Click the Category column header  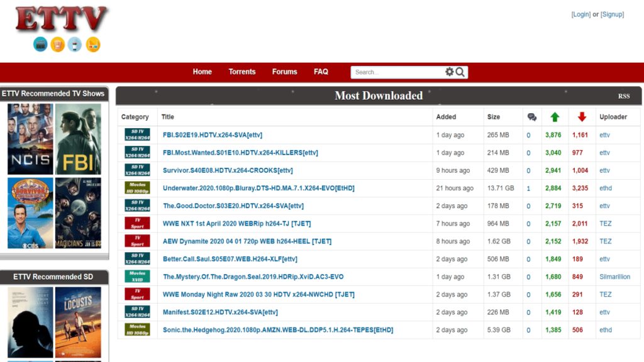coord(135,117)
